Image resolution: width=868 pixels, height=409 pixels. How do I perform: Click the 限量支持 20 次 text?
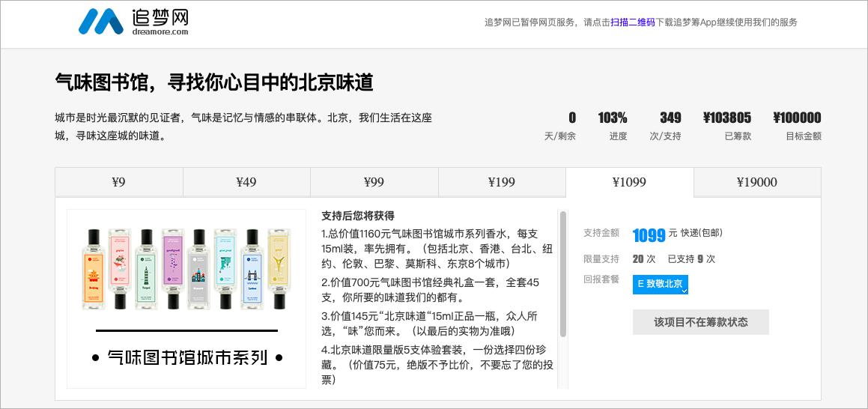pyautogui.click(x=619, y=259)
